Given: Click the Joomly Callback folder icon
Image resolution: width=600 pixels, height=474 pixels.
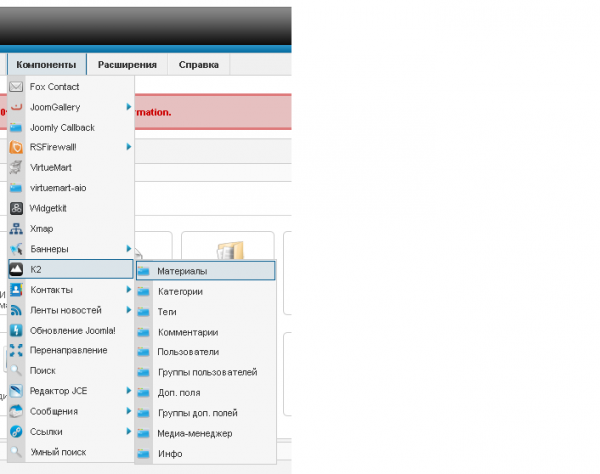Looking at the screenshot, I should [x=16, y=127].
